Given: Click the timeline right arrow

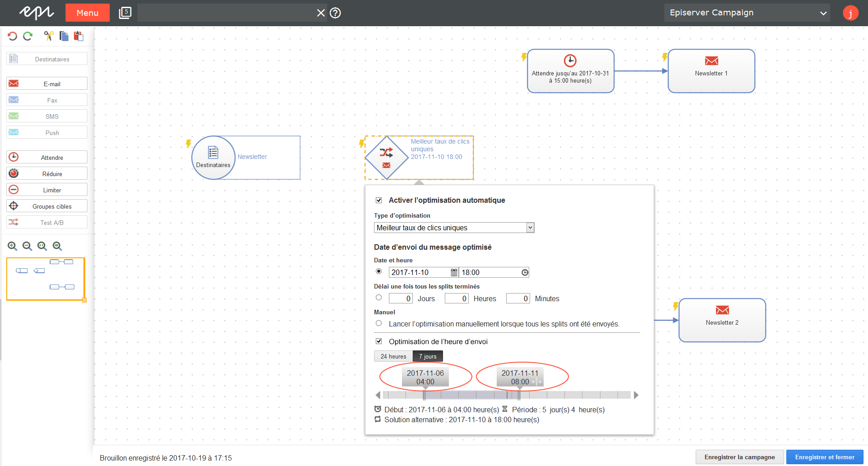Looking at the screenshot, I should (636, 395).
